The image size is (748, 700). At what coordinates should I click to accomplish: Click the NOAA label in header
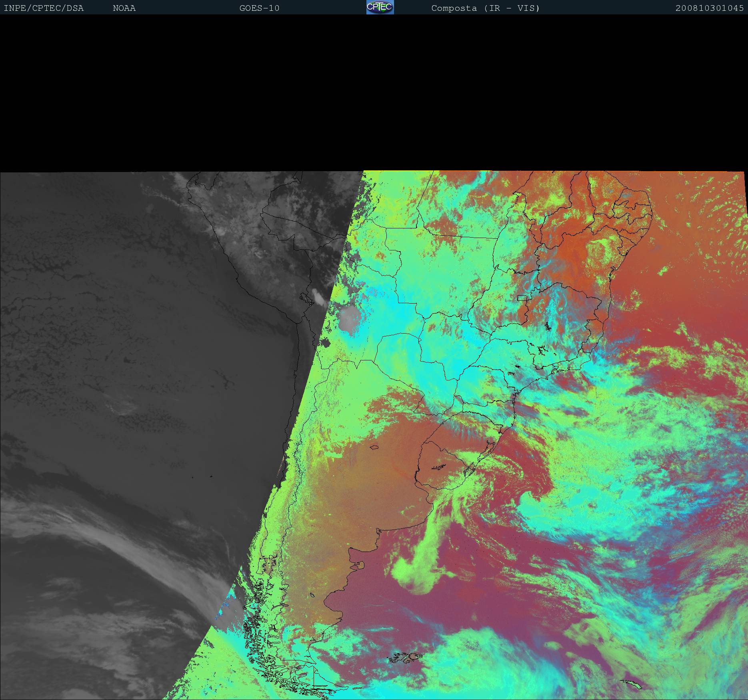tap(124, 8)
